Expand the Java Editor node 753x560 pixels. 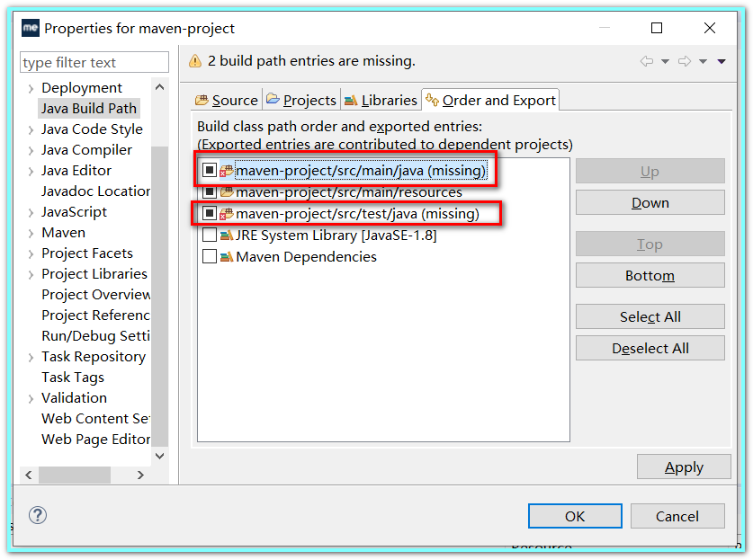tap(31, 171)
